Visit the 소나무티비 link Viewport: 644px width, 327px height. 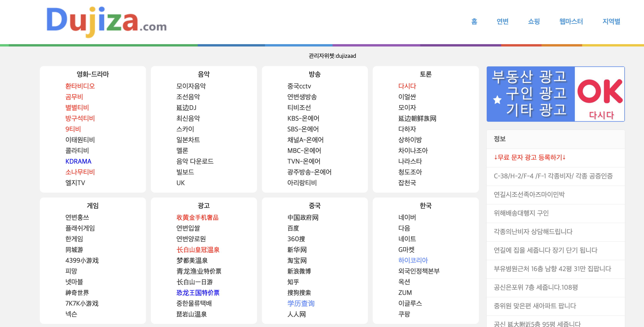click(80, 172)
